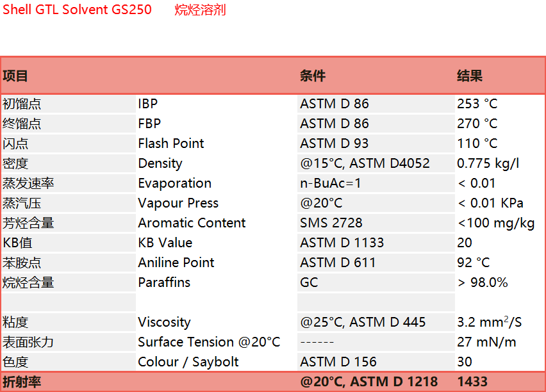Select the cell '蒸发速率'
This screenshot has width=546, height=392.
tap(28, 183)
